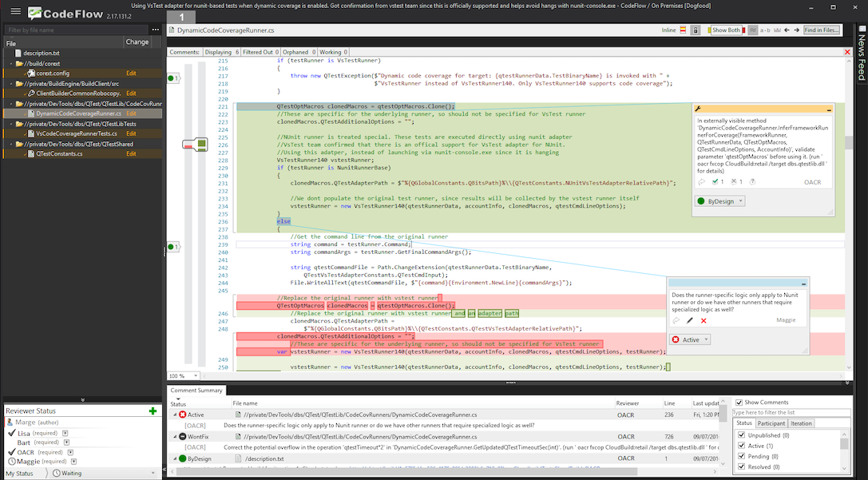This screenshot has height=480, width=868.
Task: Open the file filter options ellipsis
Action: pyautogui.click(x=156, y=30)
